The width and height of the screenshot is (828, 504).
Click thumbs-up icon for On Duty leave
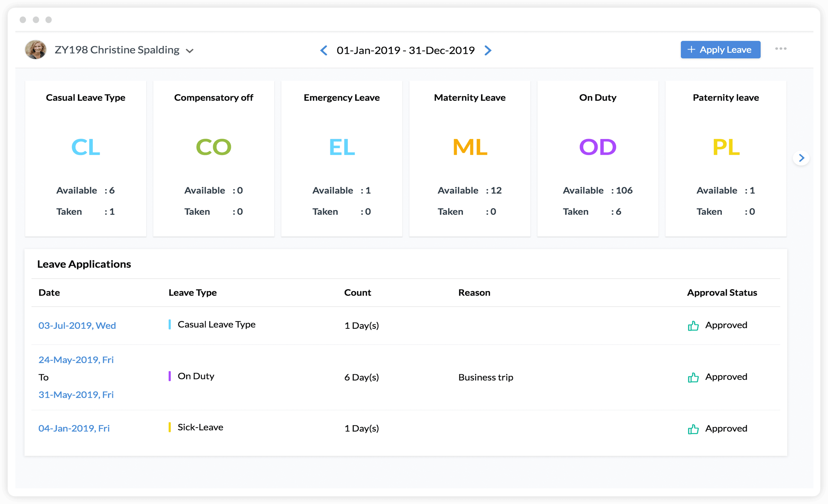[693, 377]
